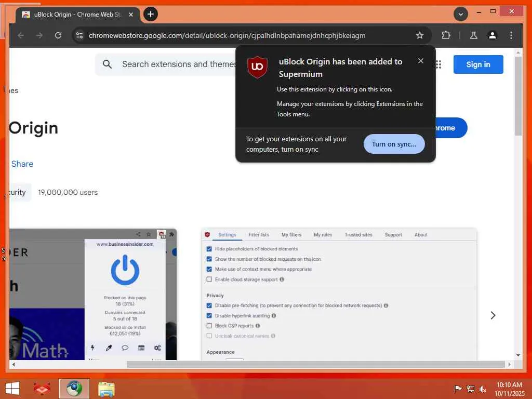Dismiss the uBlock Origin added popup
Image resolution: width=532 pixels, height=399 pixels.
click(421, 61)
